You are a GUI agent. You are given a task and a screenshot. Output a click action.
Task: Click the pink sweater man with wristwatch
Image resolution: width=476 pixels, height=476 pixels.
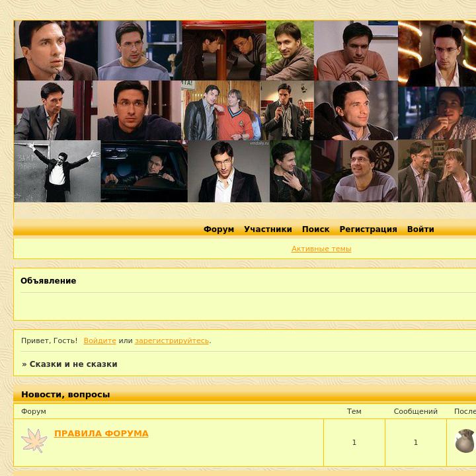click(x=356, y=50)
